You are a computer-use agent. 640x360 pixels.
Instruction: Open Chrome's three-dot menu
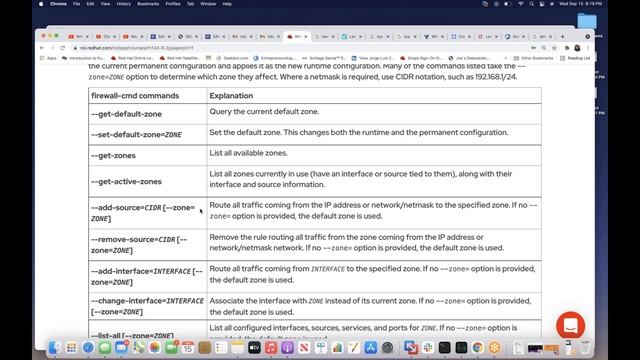(588, 48)
